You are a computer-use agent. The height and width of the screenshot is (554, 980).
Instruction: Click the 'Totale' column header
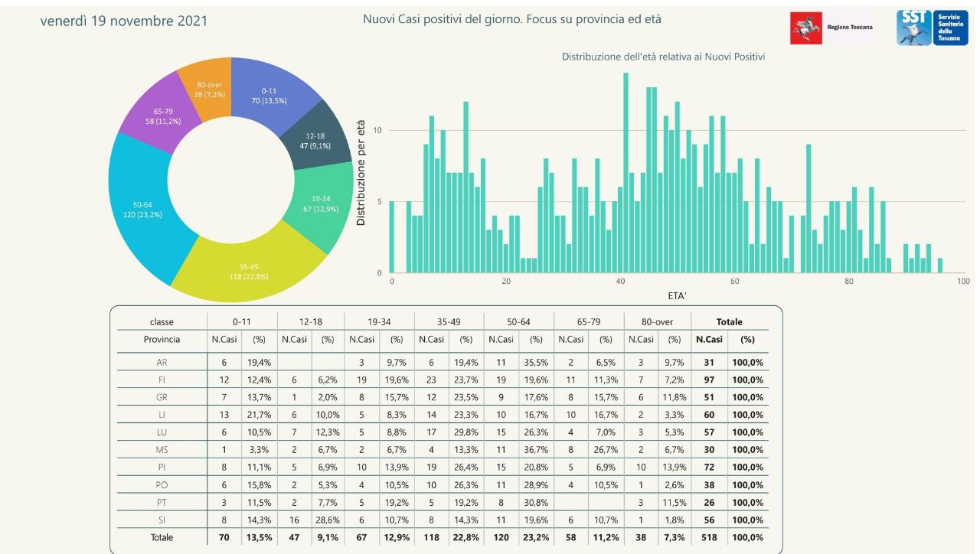728,322
